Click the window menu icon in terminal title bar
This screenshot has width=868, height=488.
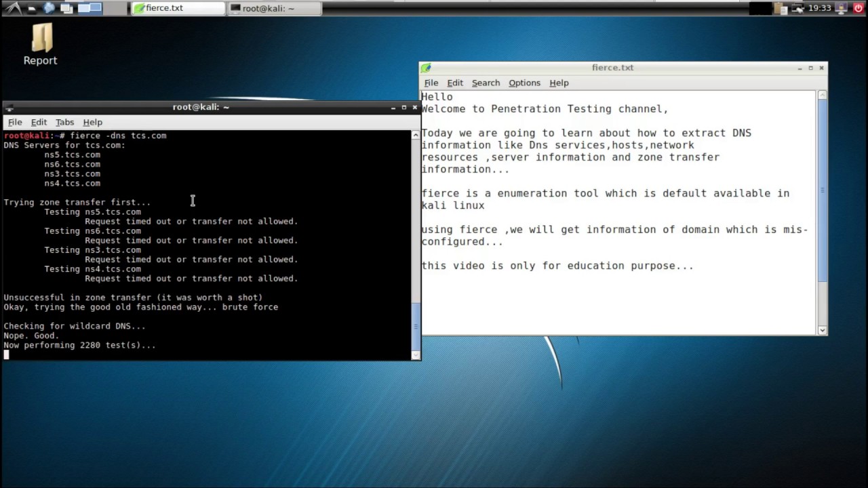click(x=9, y=108)
